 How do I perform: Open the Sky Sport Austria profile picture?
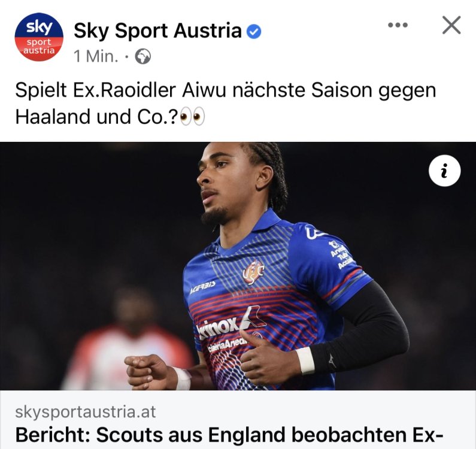point(39,37)
